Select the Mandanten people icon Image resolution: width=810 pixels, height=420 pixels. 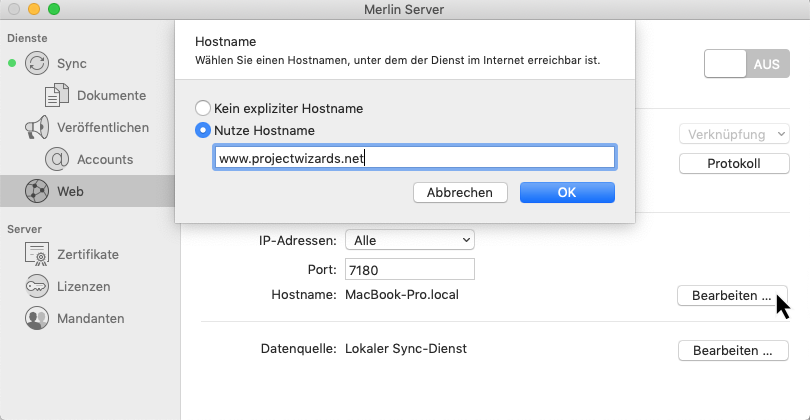(x=37, y=318)
